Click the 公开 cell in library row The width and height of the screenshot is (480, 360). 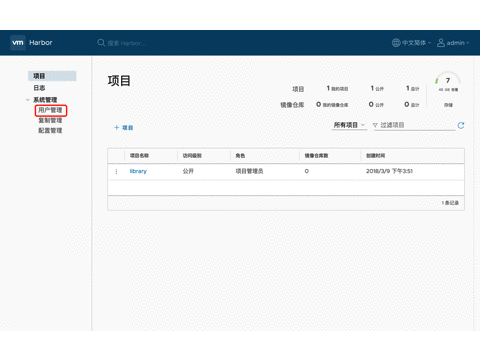coord(188,171)
